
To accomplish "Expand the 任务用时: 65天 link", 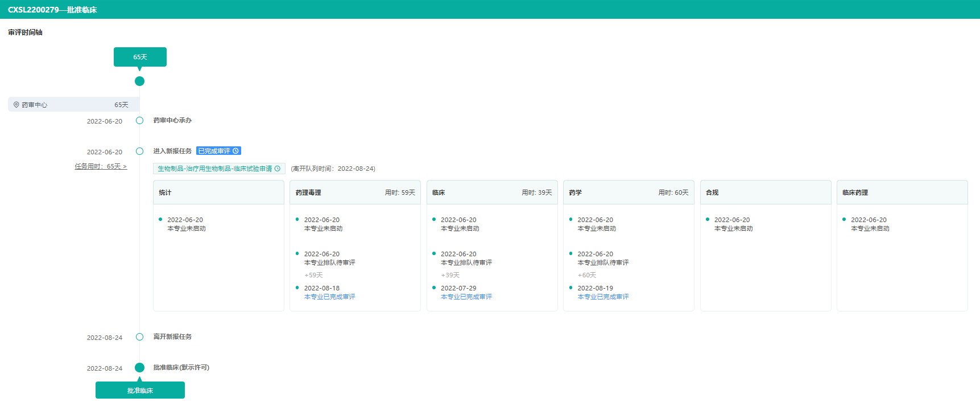I will [x=101, y=166].
